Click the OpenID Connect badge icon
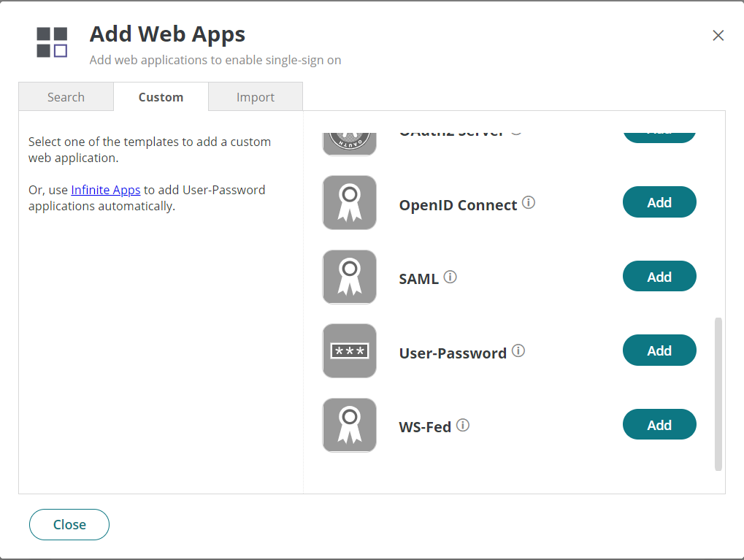The width and height of the screenshot is (744, 560). tap(349, 202)
